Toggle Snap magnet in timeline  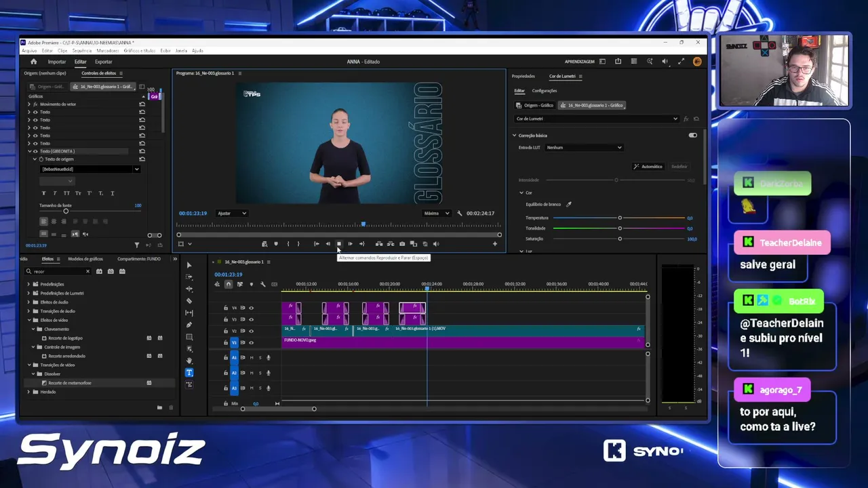coord(229,285)
